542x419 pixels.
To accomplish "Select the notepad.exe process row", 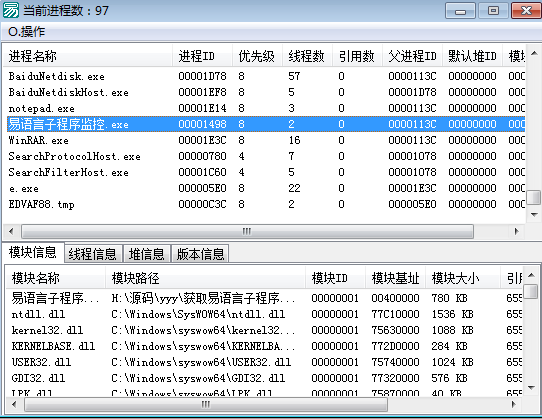I will (266, 108).
